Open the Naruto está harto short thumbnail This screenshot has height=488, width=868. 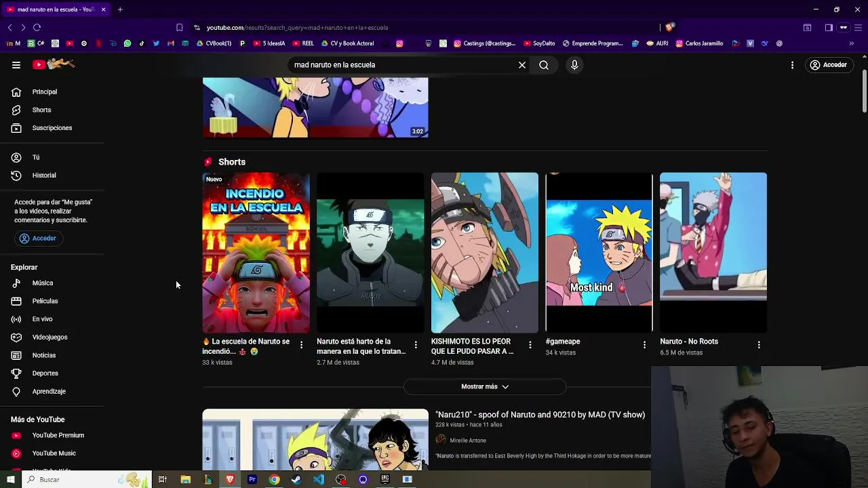point(370,252)
